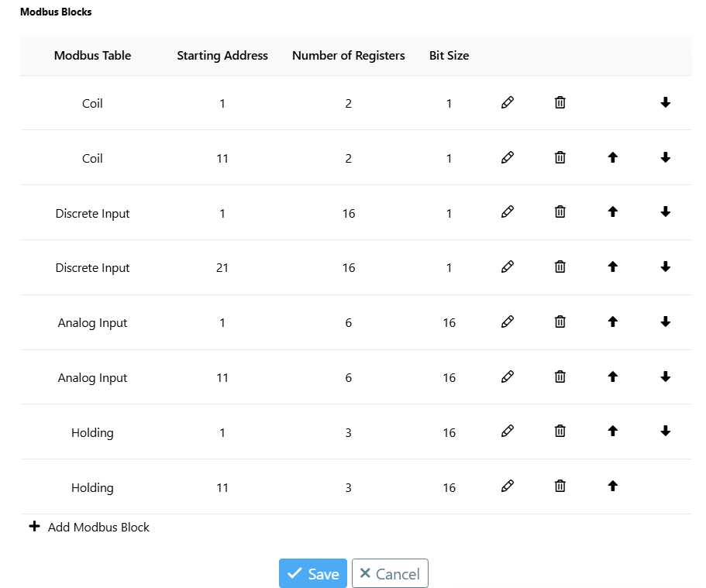Viewport: 706px width, 588px height.
Task: Click Add Modbus Block
Action: click(89, 527)
